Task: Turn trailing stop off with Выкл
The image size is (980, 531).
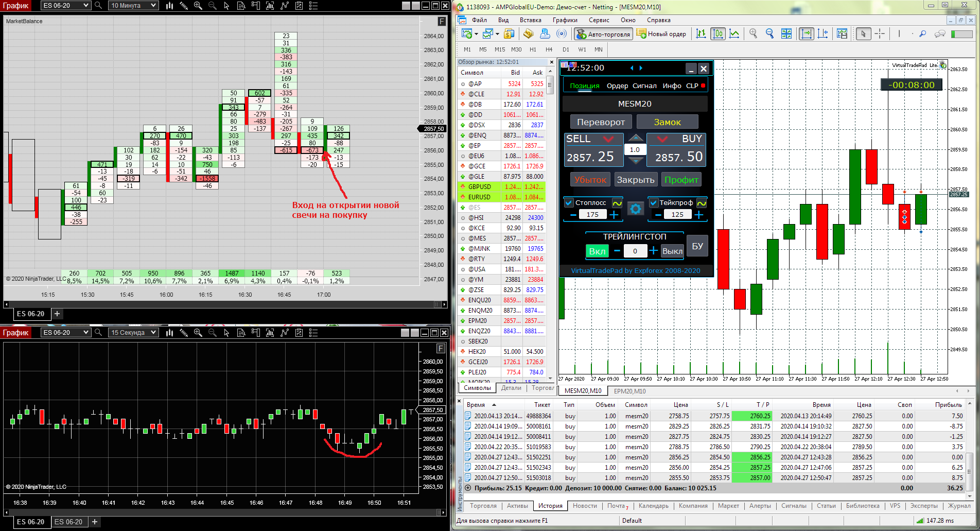Action: pyautogui.click(x=672, y=251)
